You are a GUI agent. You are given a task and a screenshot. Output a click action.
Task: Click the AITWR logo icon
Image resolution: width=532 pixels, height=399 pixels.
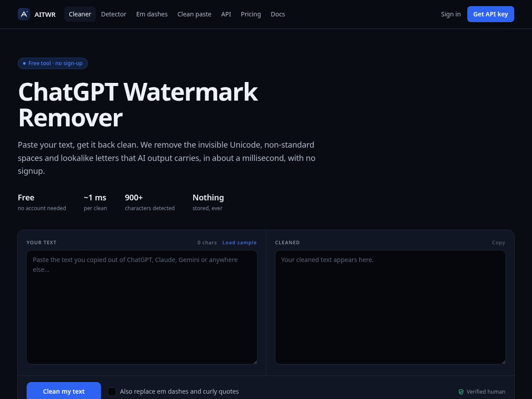coord(24,14)
